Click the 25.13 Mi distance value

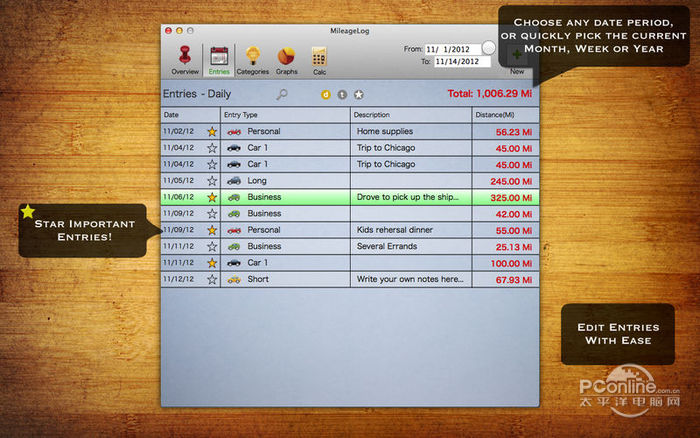514,247
